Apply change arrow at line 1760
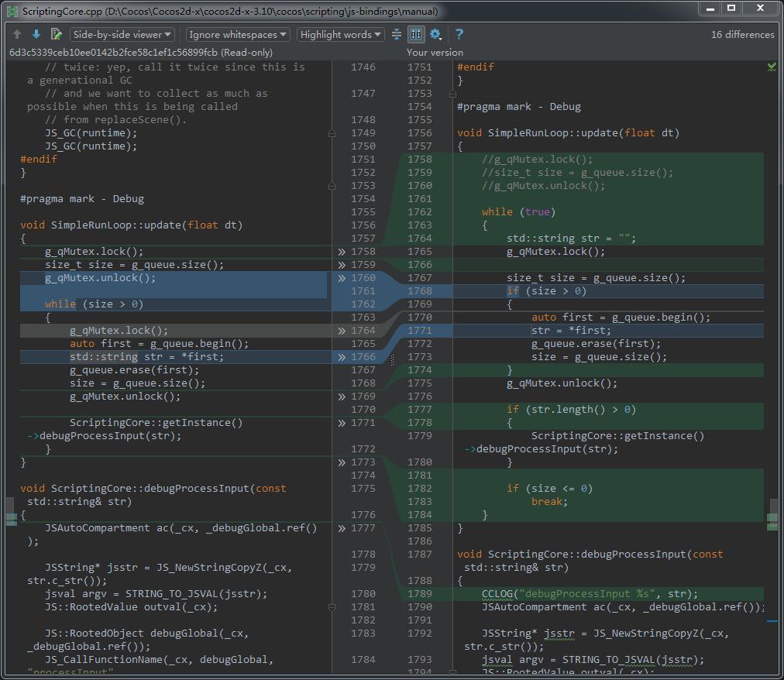The image size is (784, 680). (342, 278)
